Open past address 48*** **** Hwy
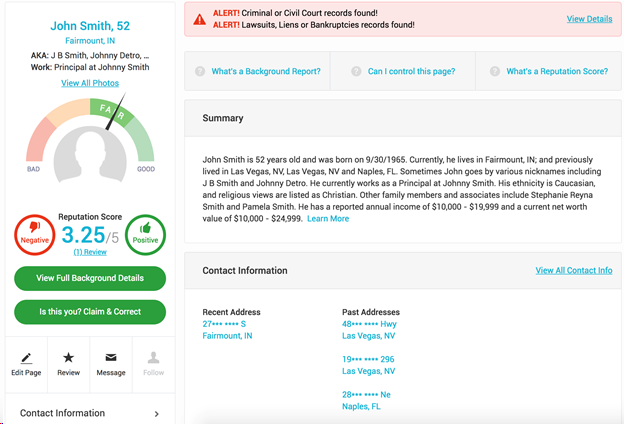Screen dimensions: 624x424 tap(369, 324)
